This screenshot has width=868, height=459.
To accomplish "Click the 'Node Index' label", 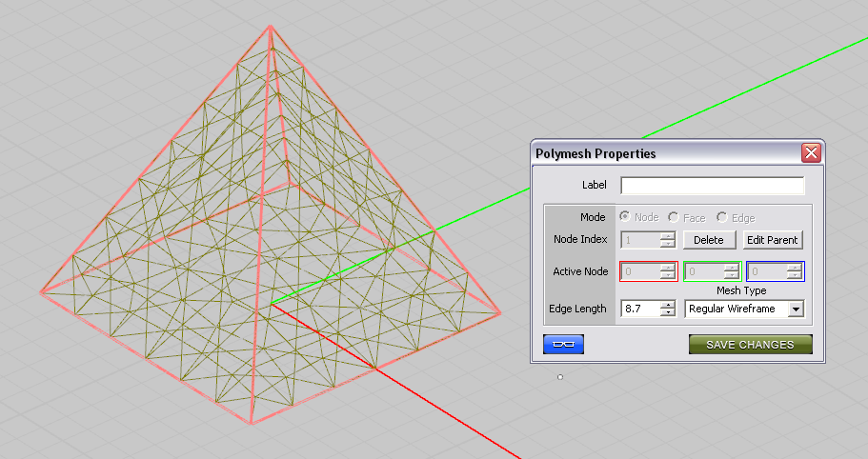I will coord(580,239).
